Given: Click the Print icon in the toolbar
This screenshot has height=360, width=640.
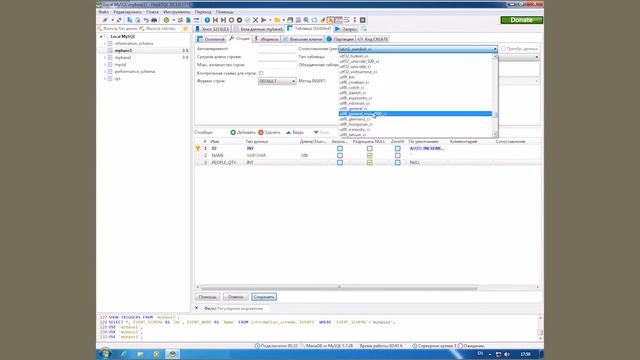Looking at the screenshot, I should pos(154,20).
